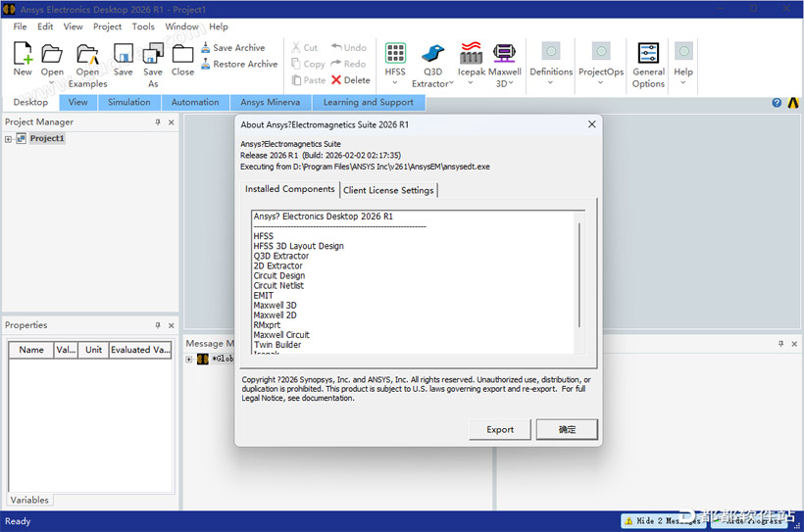Click the 确定 confirm button
Screen dimensions: 804x532
point(567,429)
